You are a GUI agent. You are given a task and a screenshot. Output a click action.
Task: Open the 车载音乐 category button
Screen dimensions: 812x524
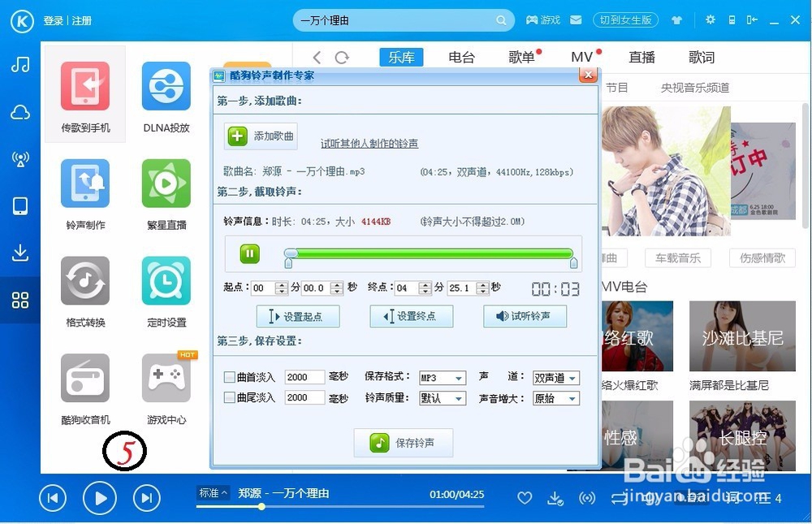(678, 258)
